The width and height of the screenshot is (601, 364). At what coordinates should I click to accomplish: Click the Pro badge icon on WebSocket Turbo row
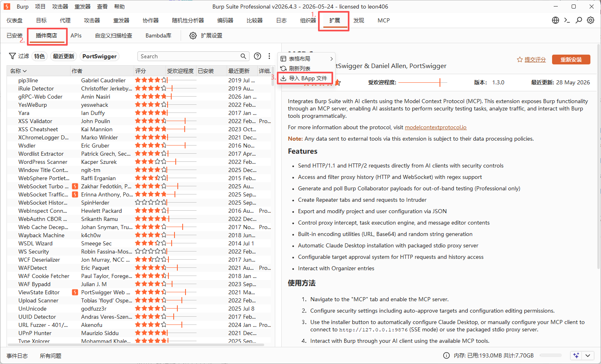click(x=75, y=186)
